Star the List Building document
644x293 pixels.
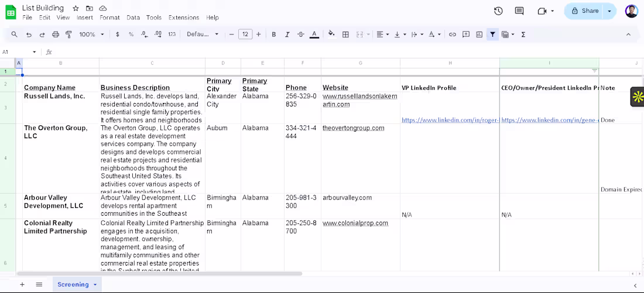click(76, 8)
